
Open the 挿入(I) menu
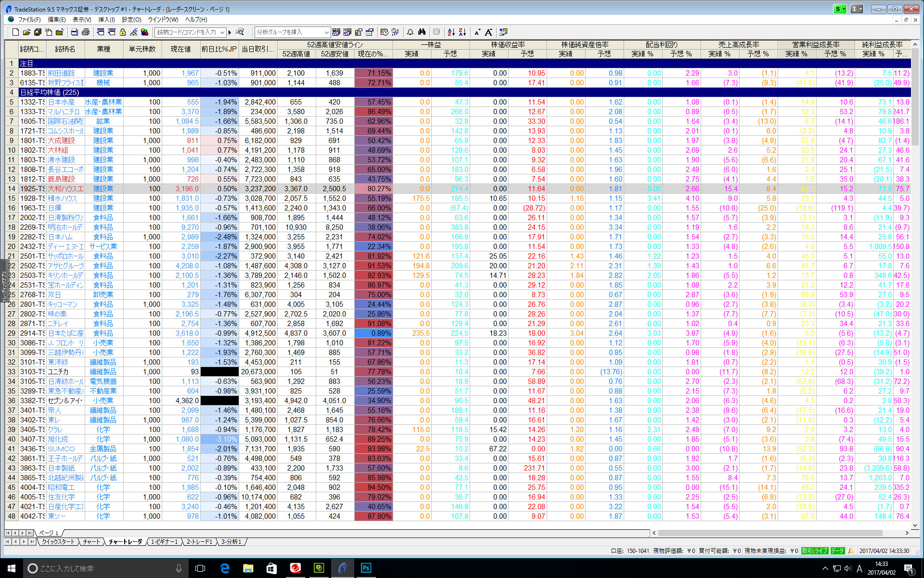tap(106, 20)
